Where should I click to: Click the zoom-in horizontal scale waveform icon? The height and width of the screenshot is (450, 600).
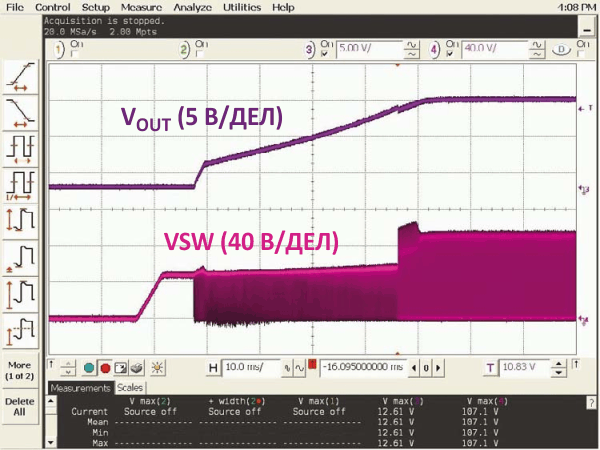(x=299, y=368)
